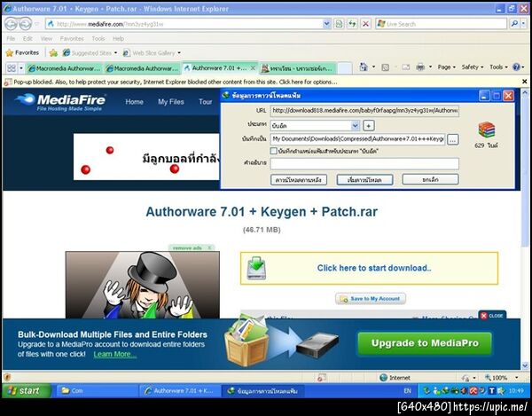
Task: Click the Start button on taskbar
Action: click(x=27, y=390)
